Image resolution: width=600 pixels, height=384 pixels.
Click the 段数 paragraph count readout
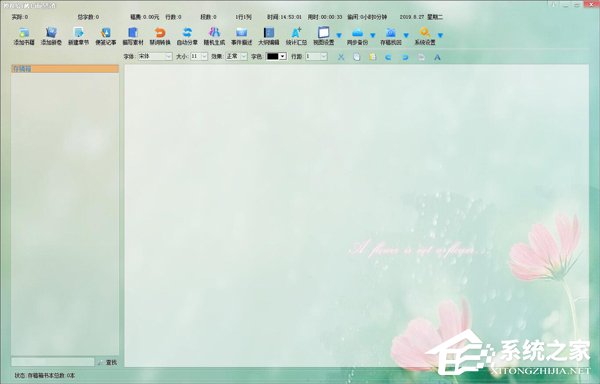pos(208,17)
